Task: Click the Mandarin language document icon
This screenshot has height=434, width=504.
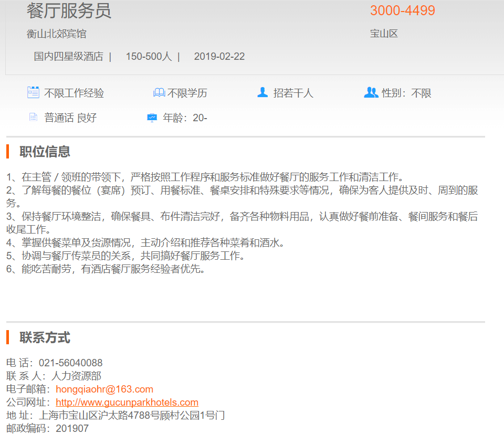Action: [33, 117]
